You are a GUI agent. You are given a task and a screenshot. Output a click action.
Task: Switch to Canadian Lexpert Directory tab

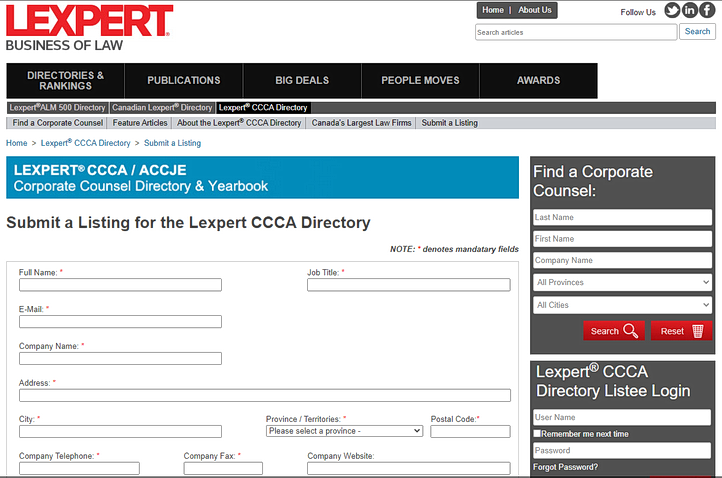pyautogui.click(x=162, y=108)
